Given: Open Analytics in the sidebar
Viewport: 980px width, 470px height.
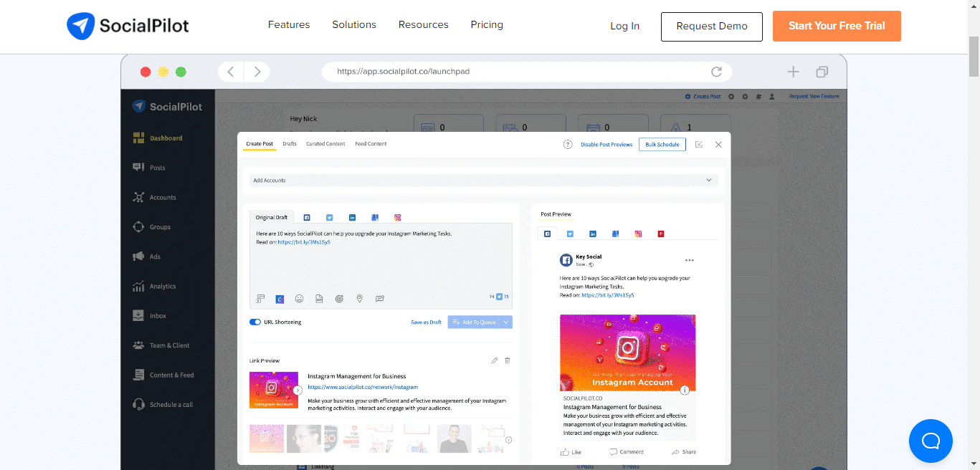Looking at the screenshot, I should pyautogui.click(x=154, y=286).
